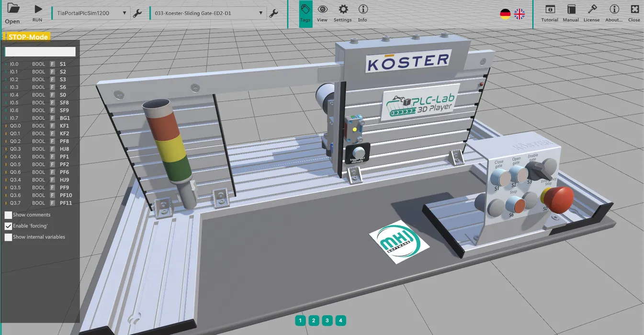Toggle Show comments checkbox

point(8,215)
